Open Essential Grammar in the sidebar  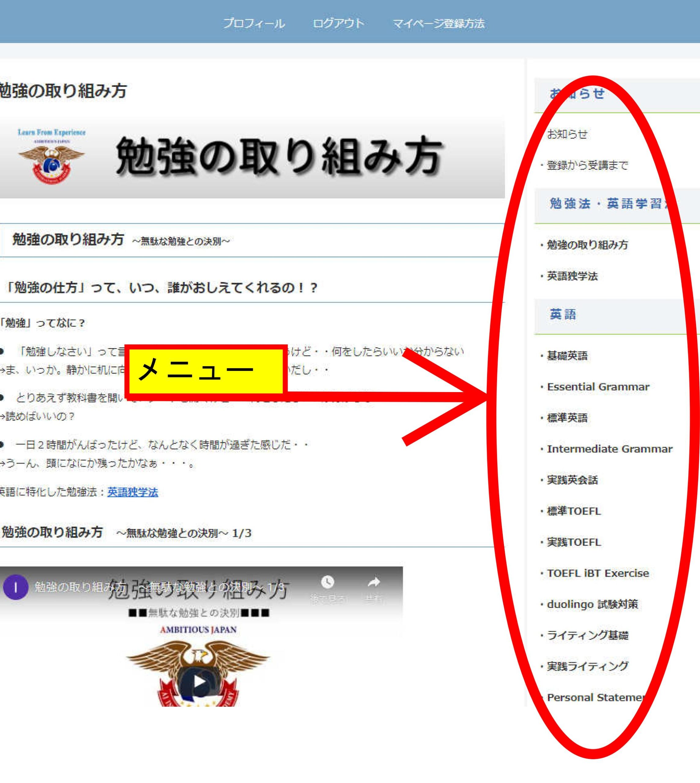[598, 387]
